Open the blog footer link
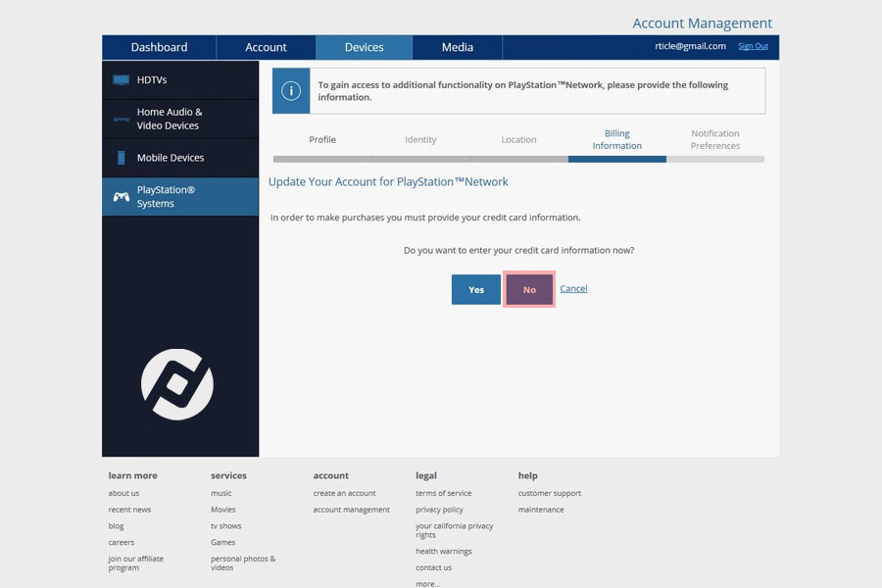 pos(116,525)
